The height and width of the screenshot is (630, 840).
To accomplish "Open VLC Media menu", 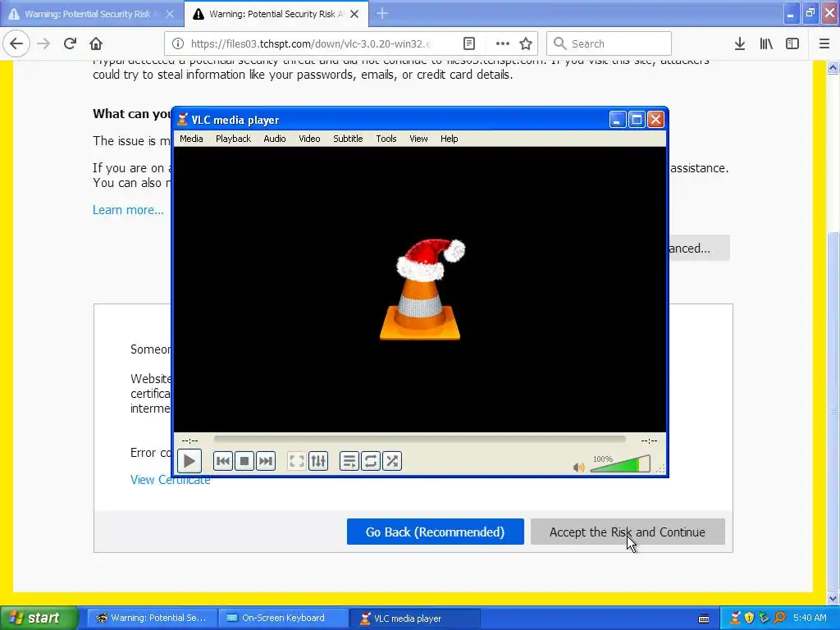I will click(x=191, y=139).
